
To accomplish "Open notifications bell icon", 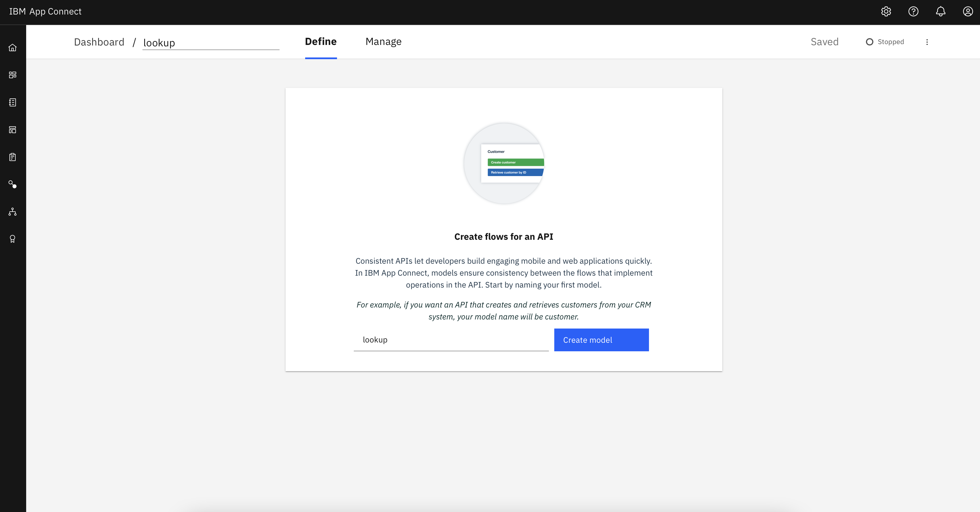I will (x=941, y=11).
